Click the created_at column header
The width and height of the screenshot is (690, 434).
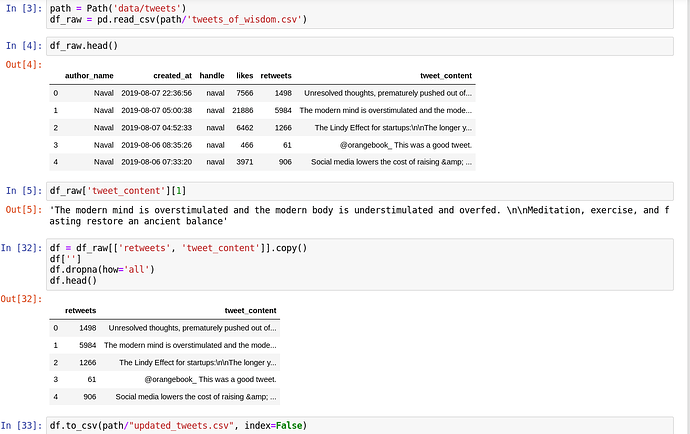pos(172,76)
